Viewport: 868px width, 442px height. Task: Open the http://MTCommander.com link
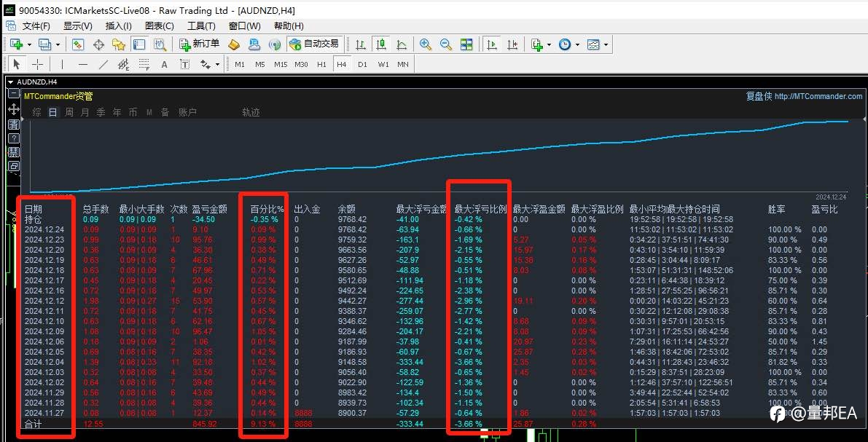(x=818, y=96)
